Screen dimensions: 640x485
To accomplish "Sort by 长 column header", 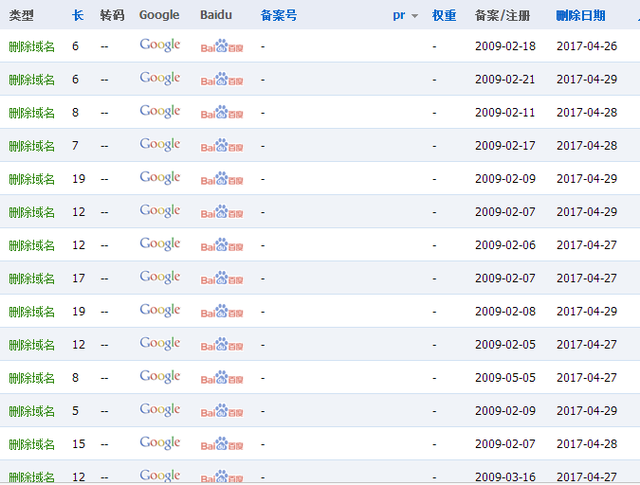I will point(78,16).
